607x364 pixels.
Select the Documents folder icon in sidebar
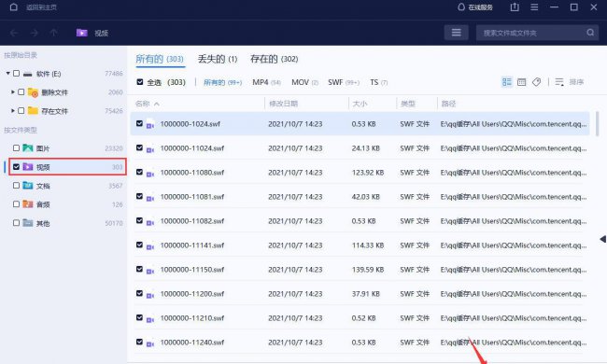(28, 186)
